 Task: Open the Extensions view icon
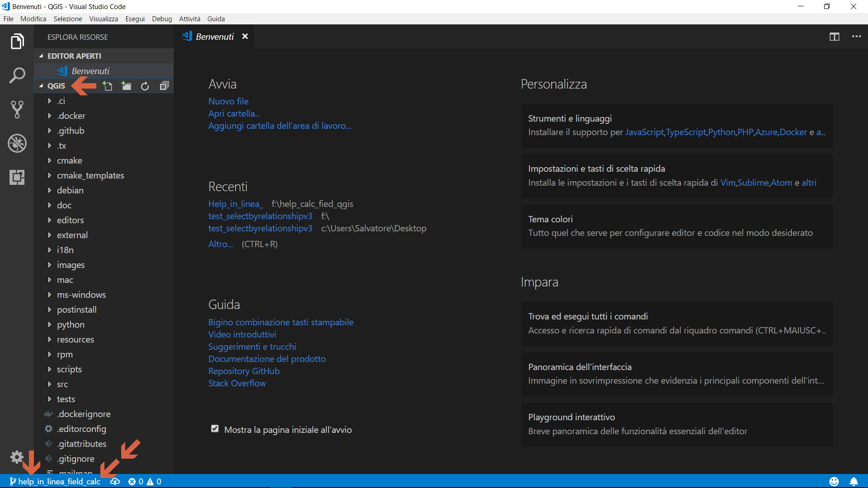click(17, 177)
